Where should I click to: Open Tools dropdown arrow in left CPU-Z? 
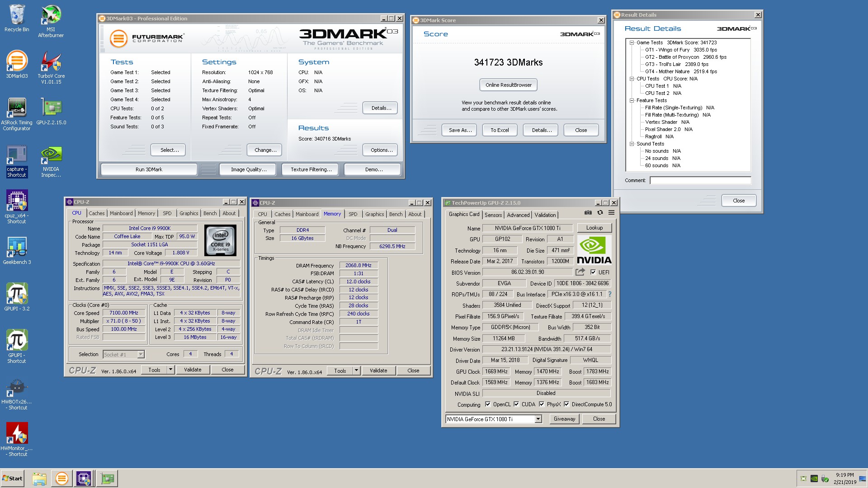point(170,370)
